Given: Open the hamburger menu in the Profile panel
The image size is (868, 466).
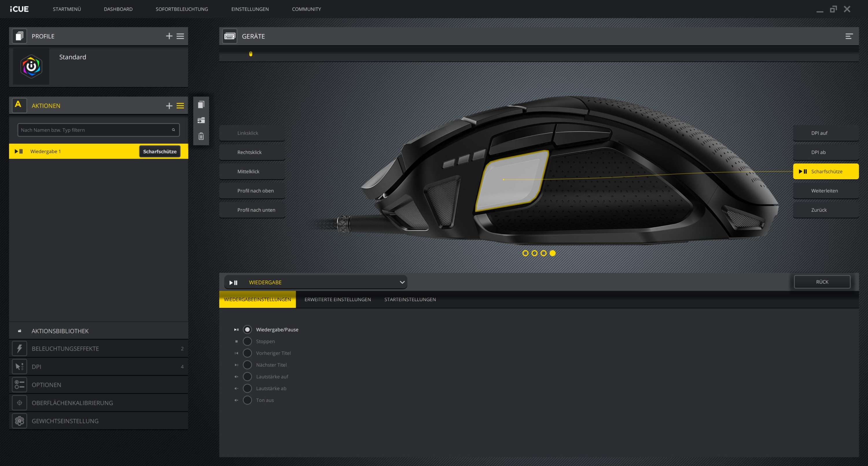Looking at the screenshot, I should [180, 36].
